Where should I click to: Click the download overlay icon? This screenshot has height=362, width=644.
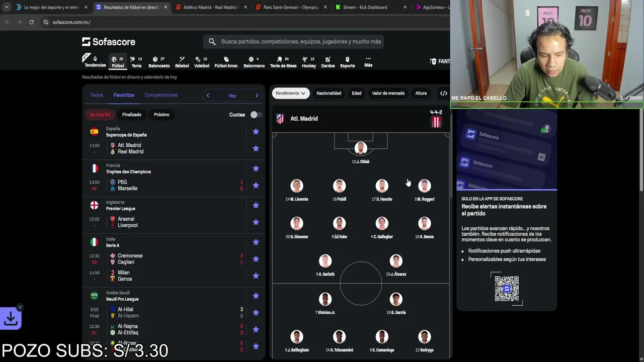[11, 318]
